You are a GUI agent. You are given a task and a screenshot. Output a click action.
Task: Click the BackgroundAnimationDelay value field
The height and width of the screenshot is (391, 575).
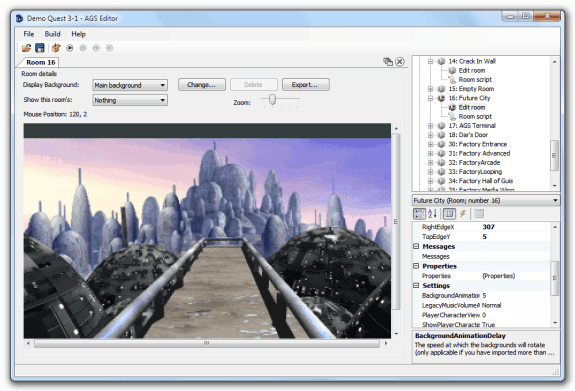515,296
